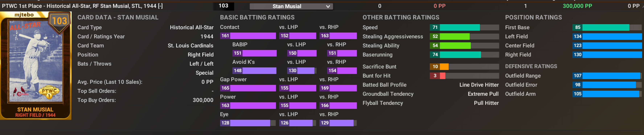
Task: Click the Stan Musial All-Star card thumbnail
Action: (35, 65)
